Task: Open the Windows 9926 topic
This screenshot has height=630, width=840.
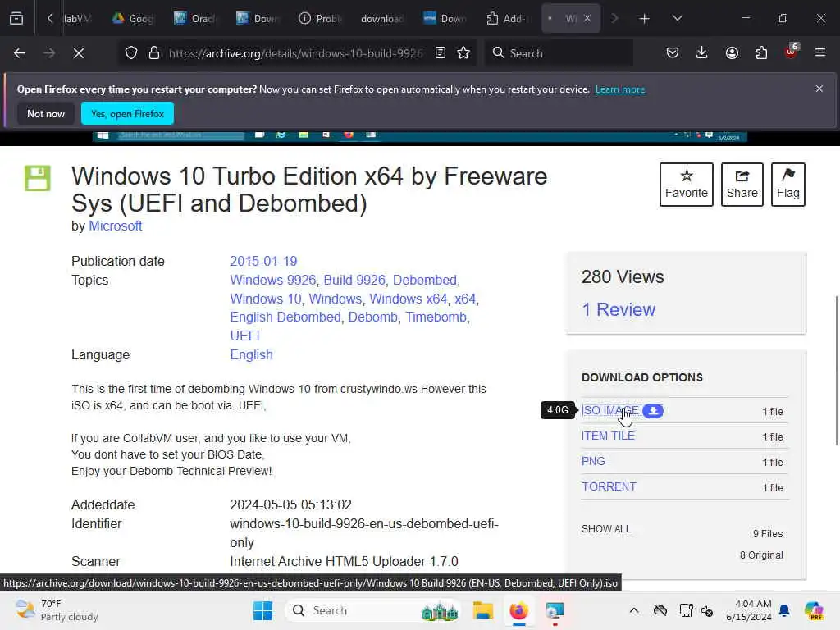Action: [x=272, y=281]
